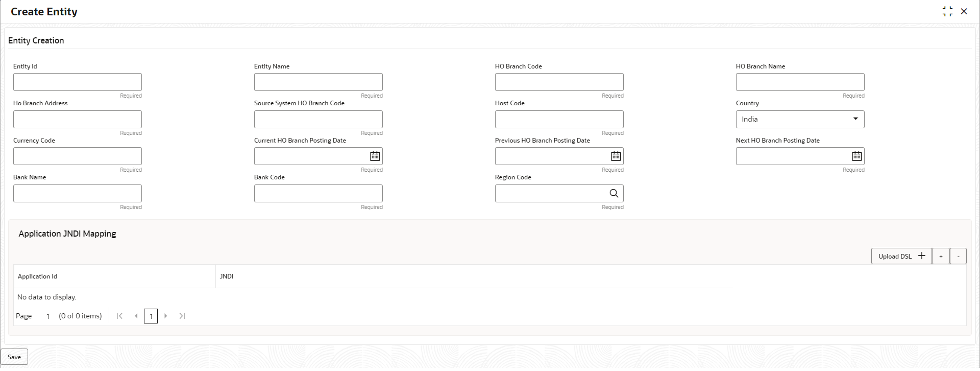
Task: Go to next page arrow in pagination
Action: [166, 316]
